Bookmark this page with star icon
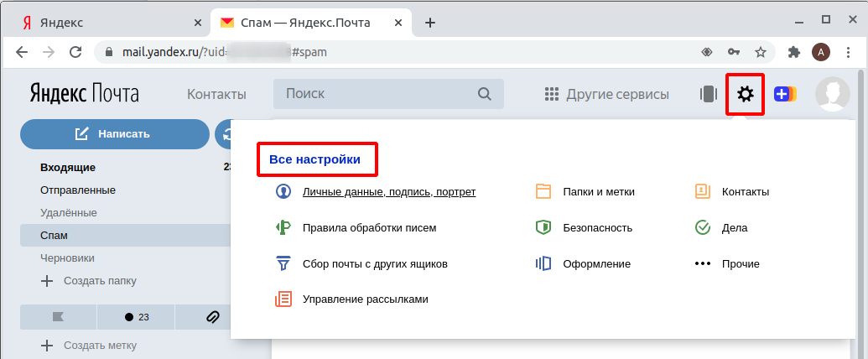 (x=761, y=52)
